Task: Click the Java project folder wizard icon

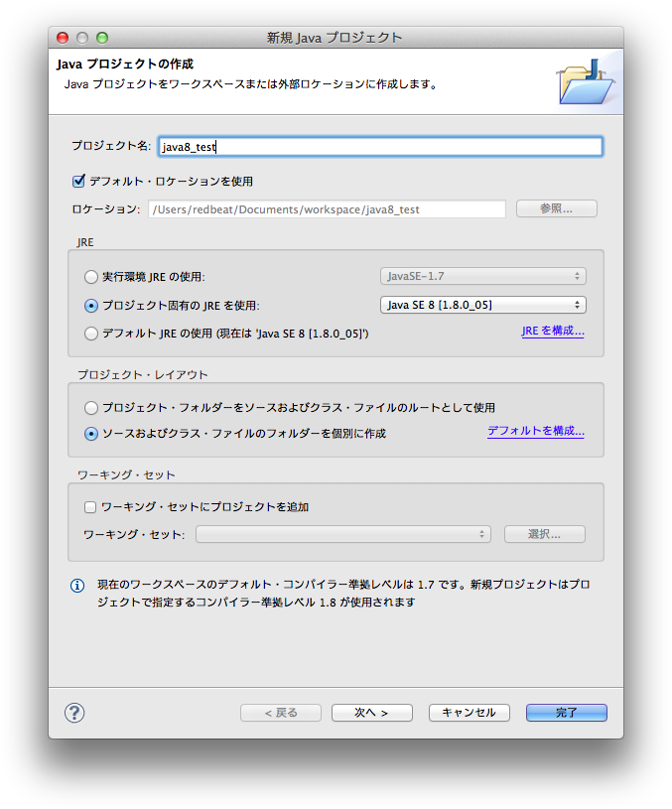Action: pos(586,82)
